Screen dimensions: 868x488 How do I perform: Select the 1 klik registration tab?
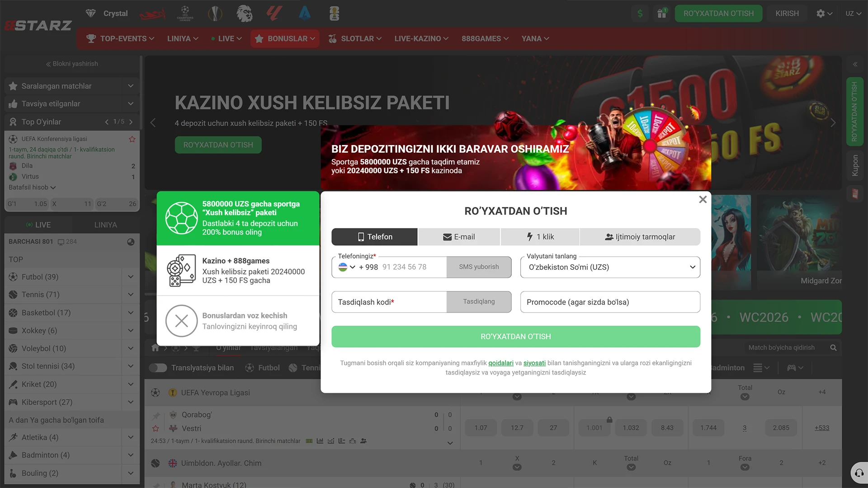[540, 237]
